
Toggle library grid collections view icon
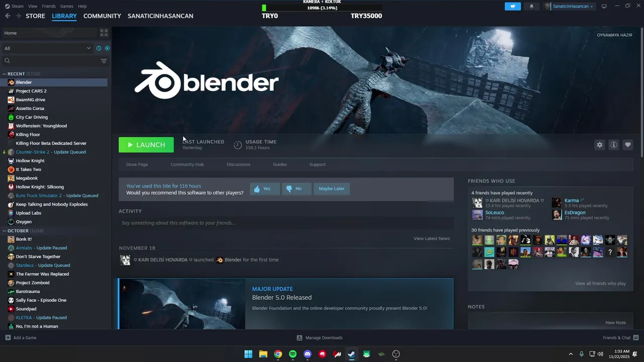104,33
